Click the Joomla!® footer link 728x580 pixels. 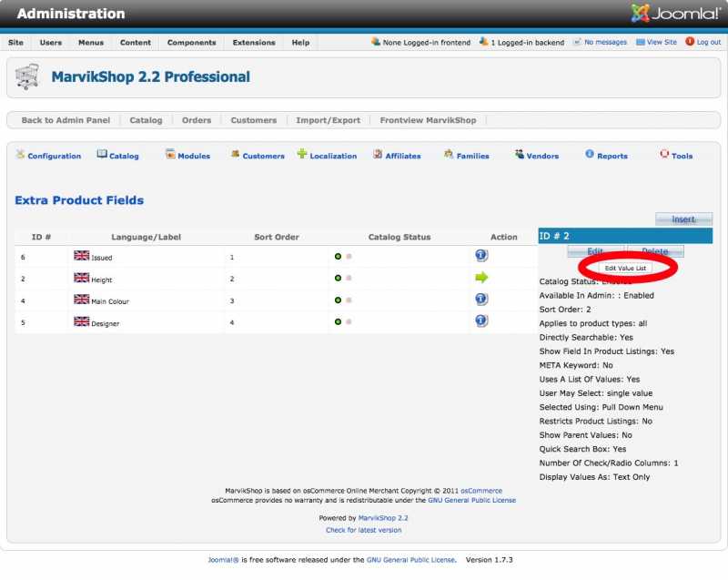click(x=223, y=560)
